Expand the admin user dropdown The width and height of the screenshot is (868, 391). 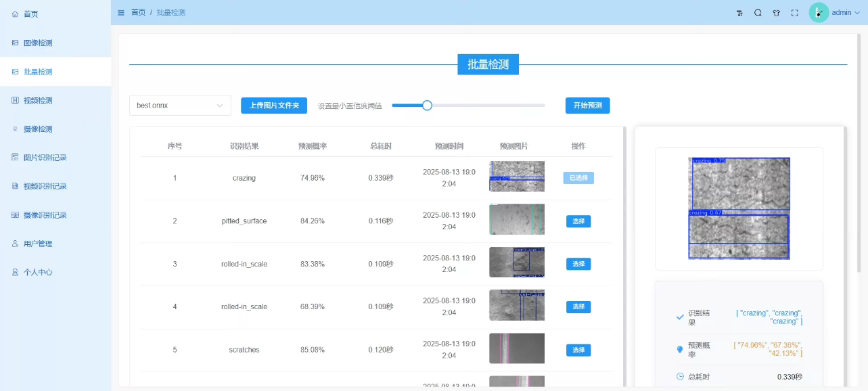pyautogui.click(x=846, y=13)
